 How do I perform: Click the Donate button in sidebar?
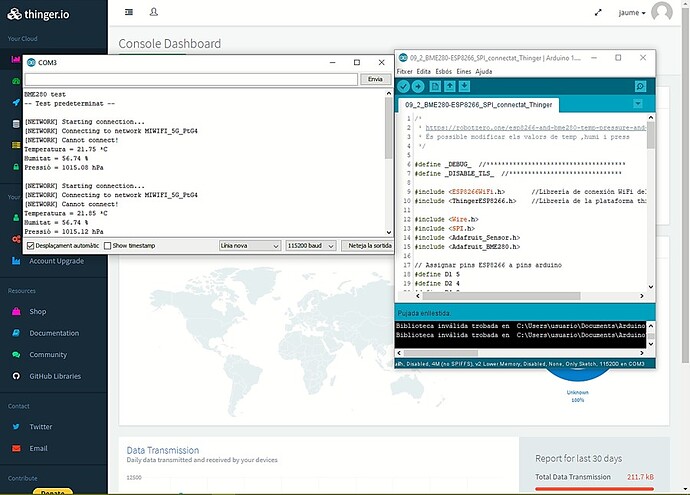pyautogui.click(x=53, y=492)
